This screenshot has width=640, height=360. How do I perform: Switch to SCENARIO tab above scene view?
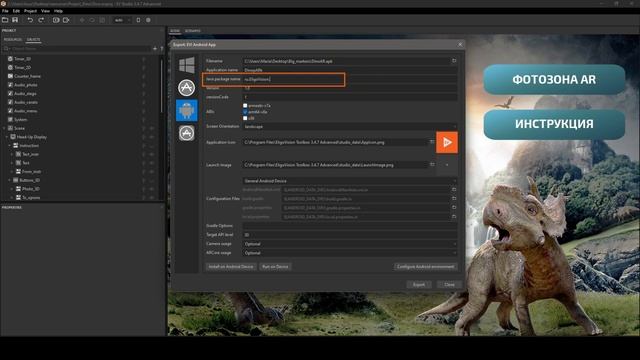[193, 31]
